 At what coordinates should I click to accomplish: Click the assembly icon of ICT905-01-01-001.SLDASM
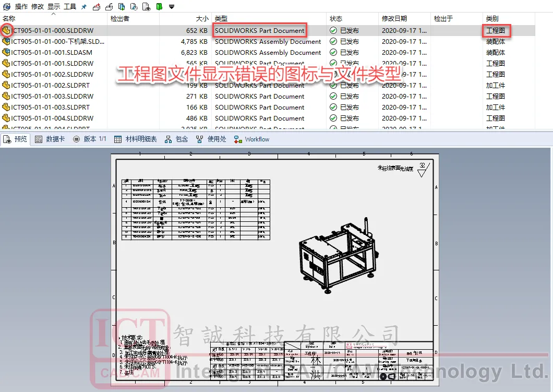click(6, 52)
